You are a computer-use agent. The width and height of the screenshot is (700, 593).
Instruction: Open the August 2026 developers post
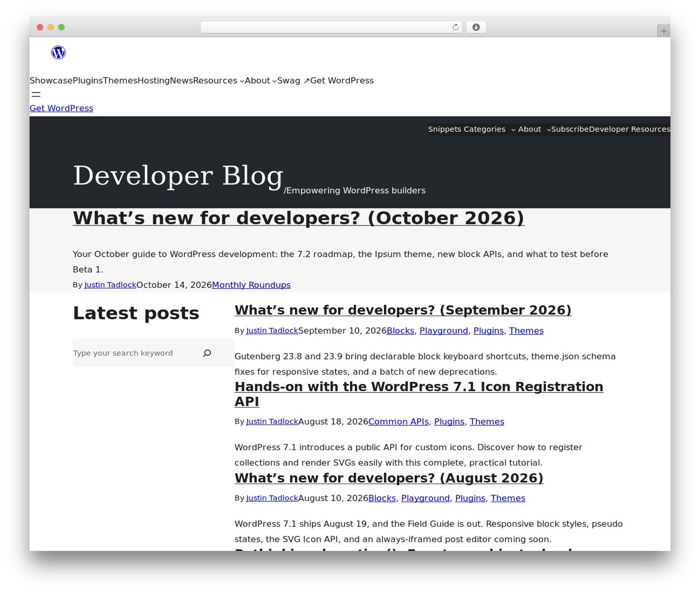(x=389, y=478)
